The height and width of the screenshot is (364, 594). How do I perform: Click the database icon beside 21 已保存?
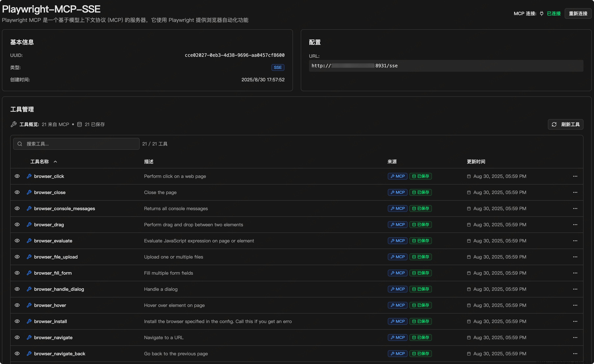tap(79, 124)
